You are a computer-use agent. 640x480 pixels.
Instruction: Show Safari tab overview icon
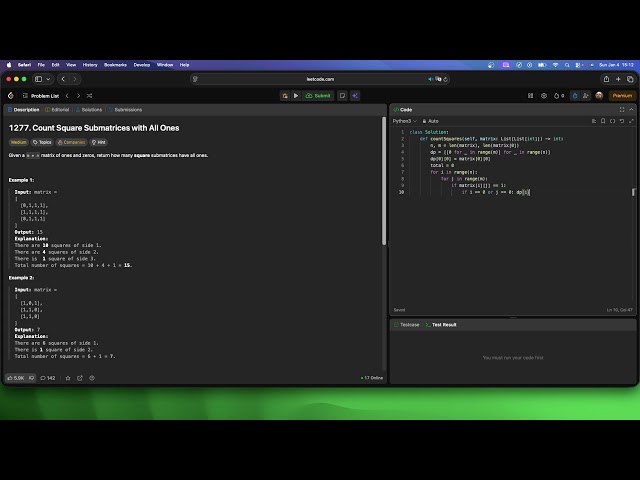[630, 79]
